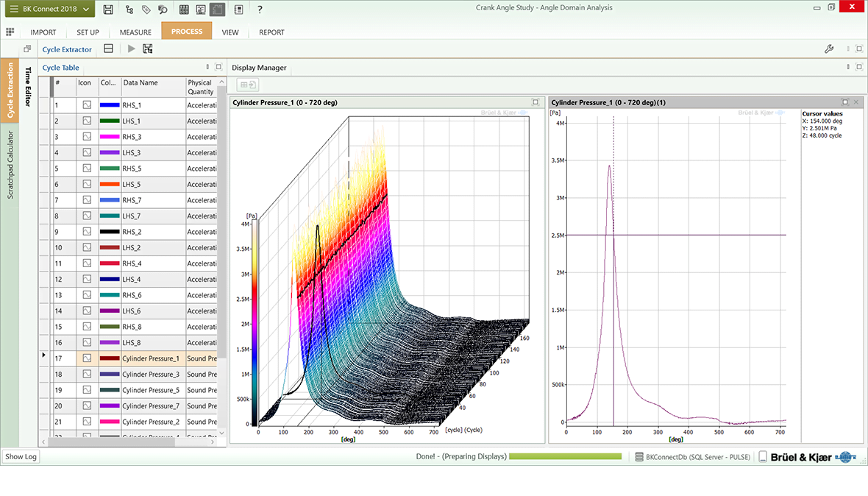The height and width of the screenshot is (496, 868).
Task: Open the hierarchy tree icon in toolbar
Action: coord(129,10)
